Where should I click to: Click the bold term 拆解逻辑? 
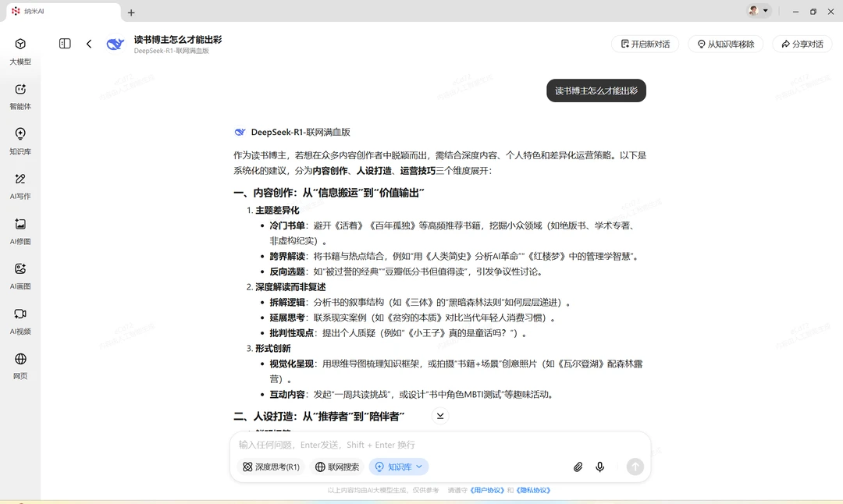(x=287, y=303)
